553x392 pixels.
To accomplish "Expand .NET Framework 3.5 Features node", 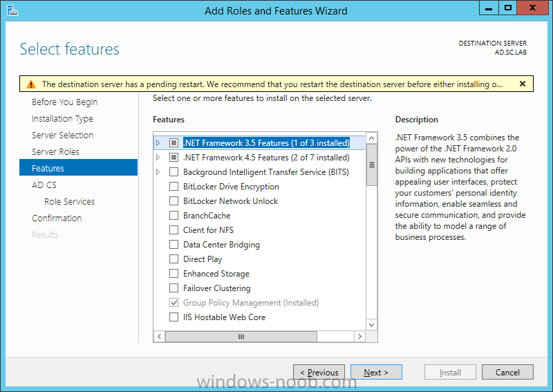I will [x=158, y=143].
